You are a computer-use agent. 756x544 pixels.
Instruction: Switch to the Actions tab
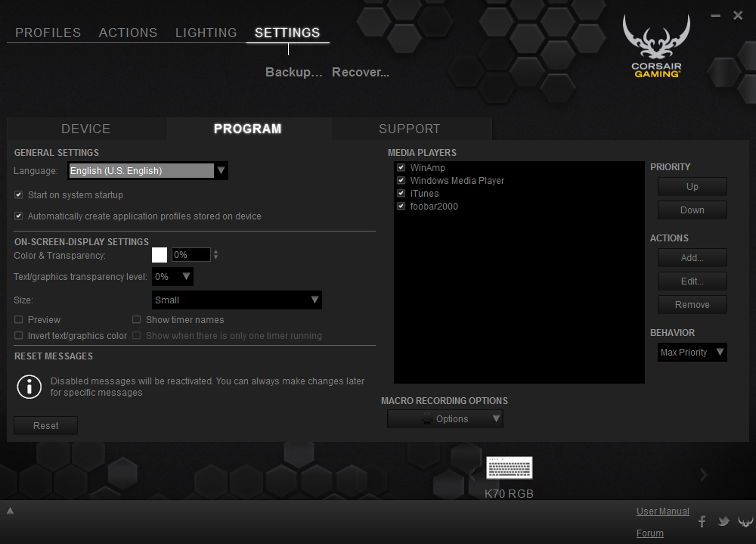point(128,33)
